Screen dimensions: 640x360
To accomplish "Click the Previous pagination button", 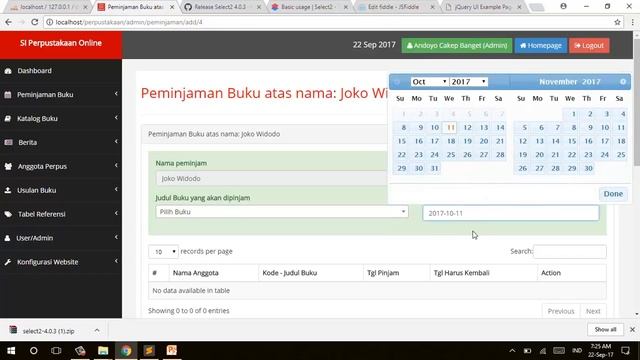I will [x=561, y=311].
